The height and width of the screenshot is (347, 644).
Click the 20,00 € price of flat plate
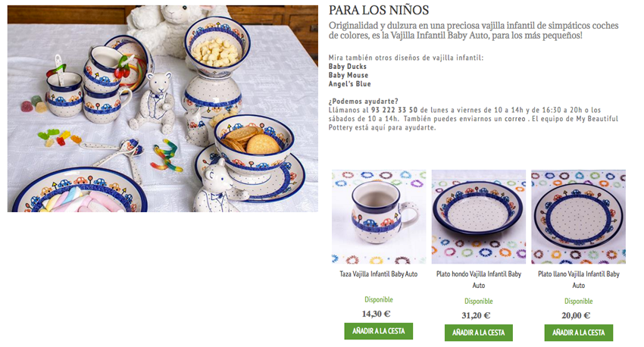576,315
